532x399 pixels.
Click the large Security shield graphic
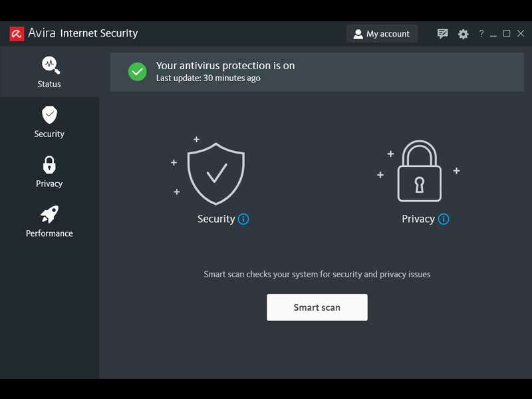pyautogui.click(x=216, y=173)
